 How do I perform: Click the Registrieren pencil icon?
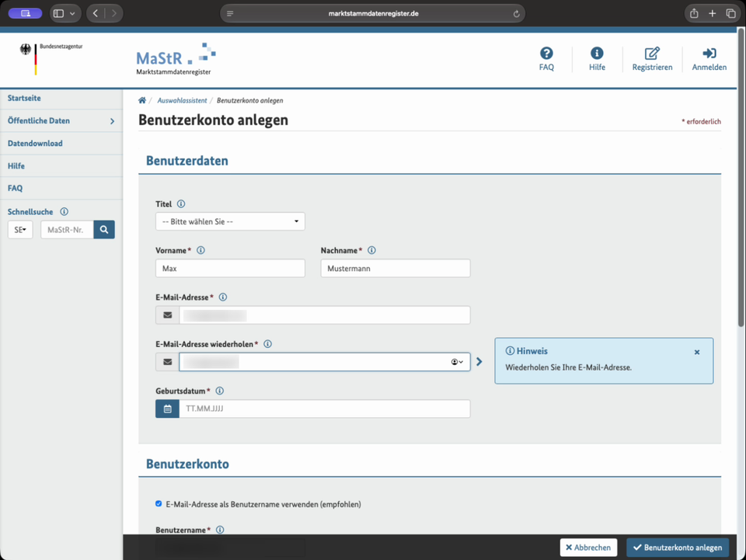pyautogui.click(x=652, y=54)
